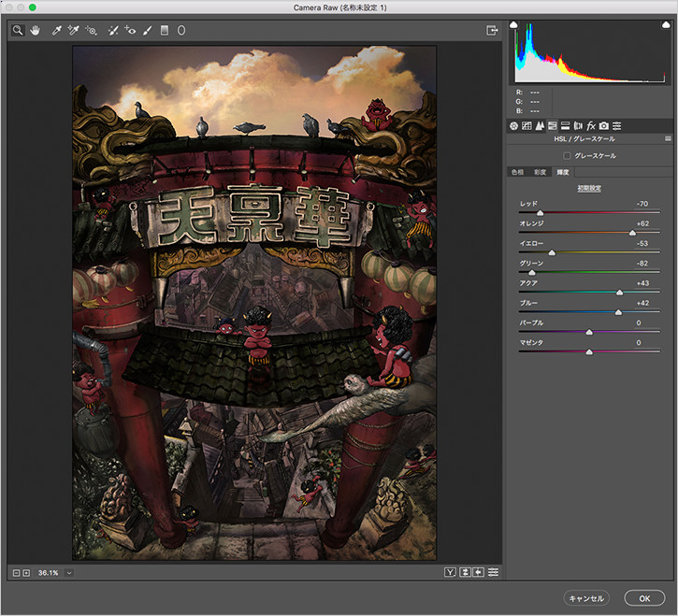Click the グリーン luminance slider handle
678x616 pixels.
coord(532,273)
